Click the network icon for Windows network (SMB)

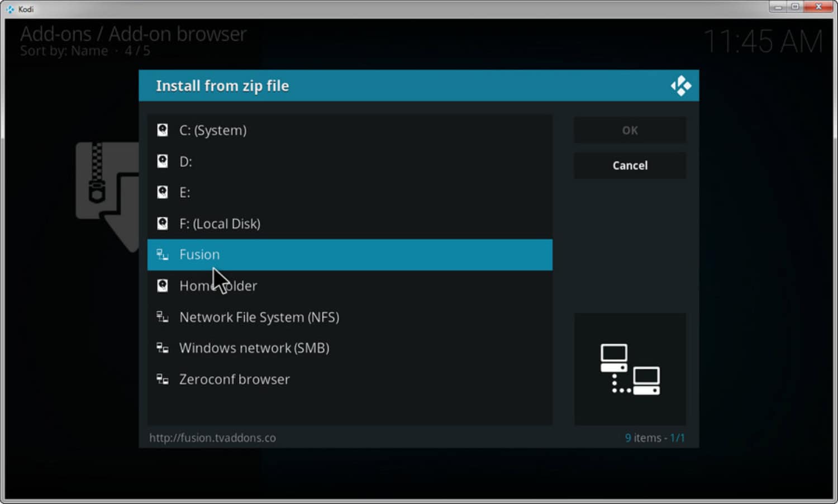pos(163,348)
